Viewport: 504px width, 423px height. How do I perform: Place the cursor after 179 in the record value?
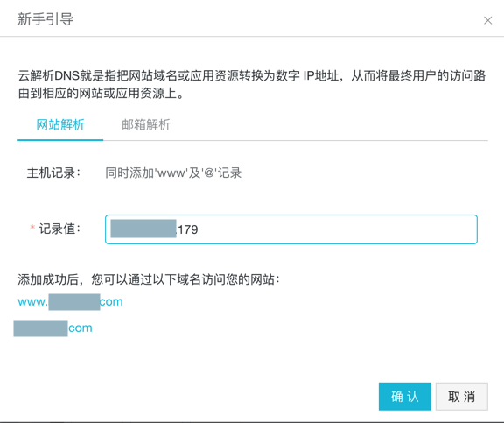[199, 229]
